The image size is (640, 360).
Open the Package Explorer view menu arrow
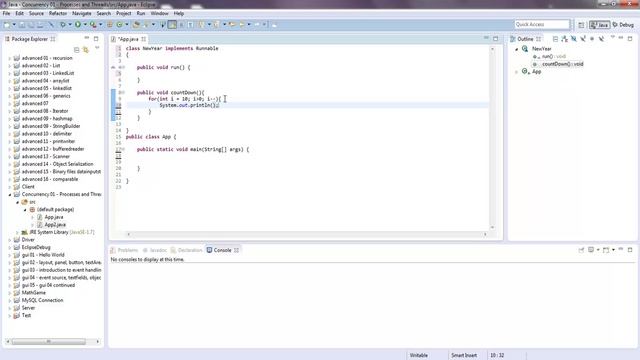coord(97,48)
